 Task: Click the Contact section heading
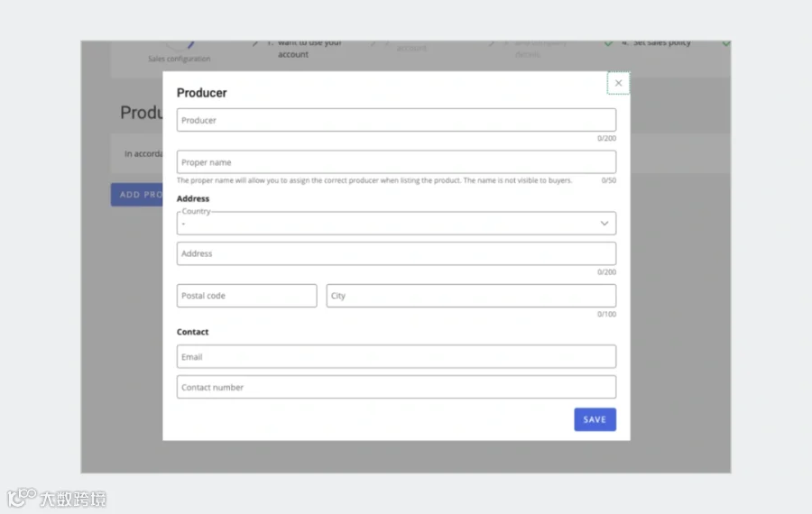click(192, 332)
